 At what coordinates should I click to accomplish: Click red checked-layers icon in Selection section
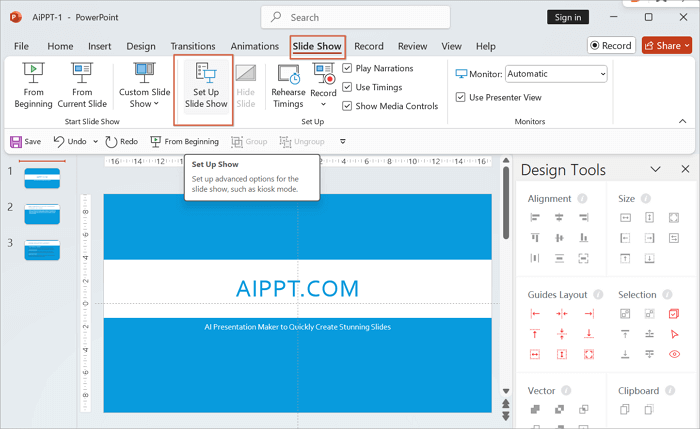(x=674, y=314)
